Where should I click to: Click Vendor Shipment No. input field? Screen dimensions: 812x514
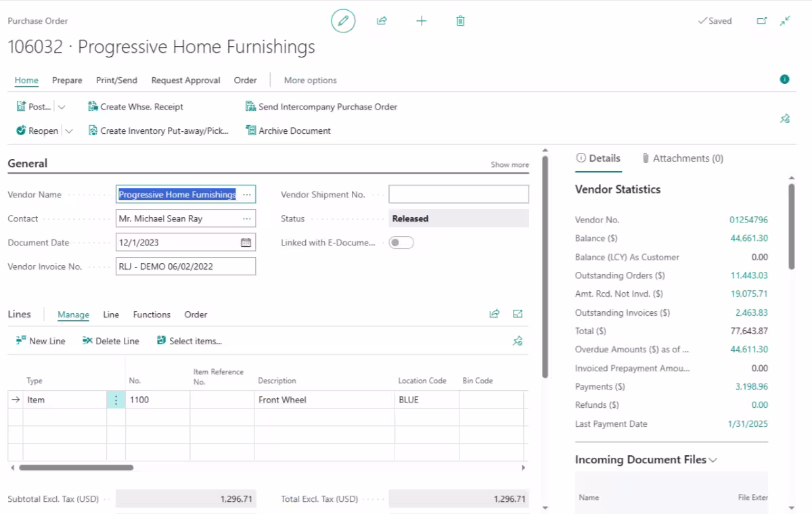point(459,194)
